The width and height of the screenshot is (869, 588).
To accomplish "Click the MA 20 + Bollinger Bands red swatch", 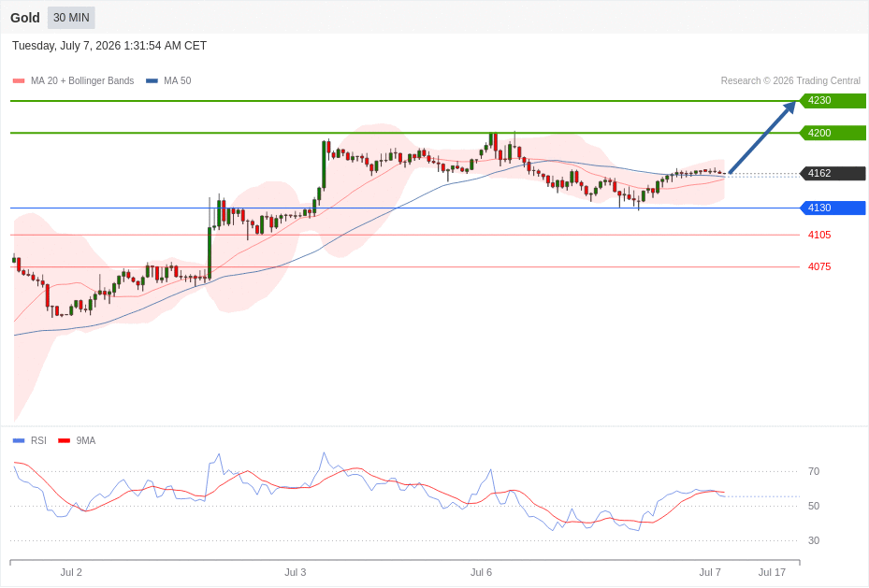I will pos(19,80).
